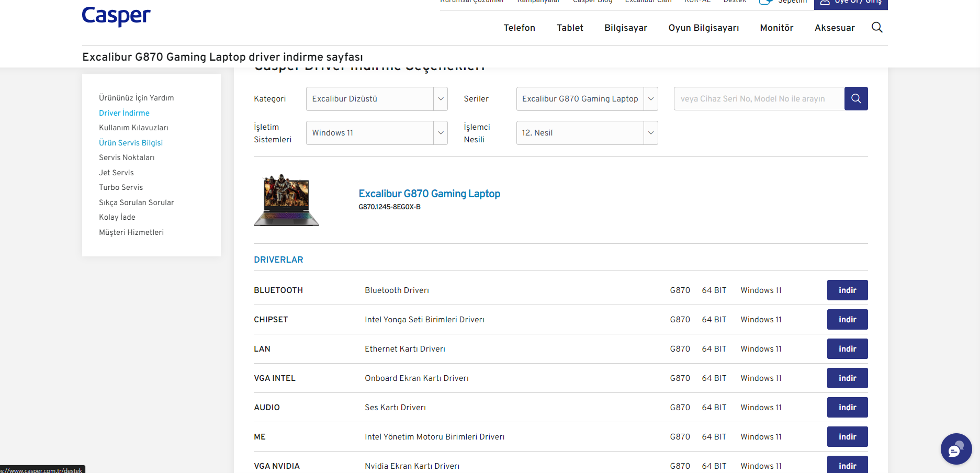Click the Excalibur G870 Gaming Laptop product title
980x473 pixels.
click(x=429, y=194)
